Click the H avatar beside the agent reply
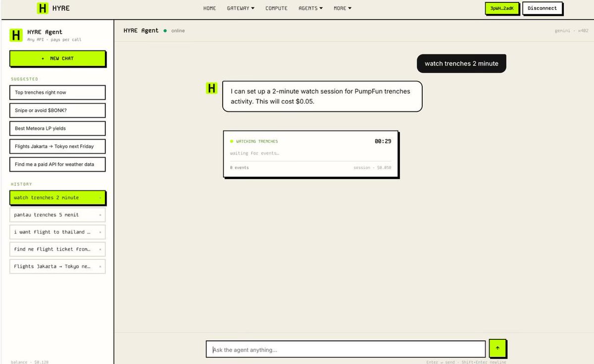This screenshot has width=594, height=364. pyautogui.click(x=211, y=89)
